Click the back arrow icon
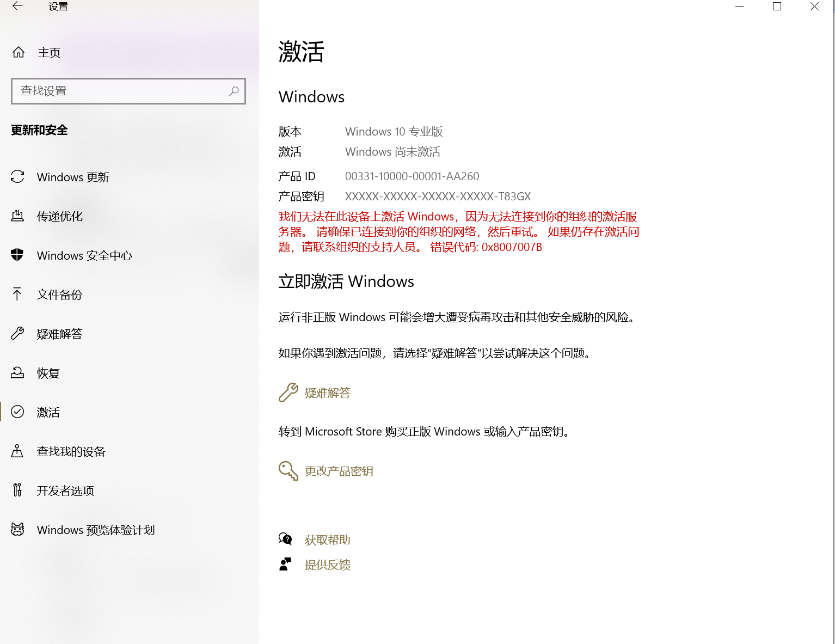Screen dimensions: 835x644 click(x=17, y=7)
